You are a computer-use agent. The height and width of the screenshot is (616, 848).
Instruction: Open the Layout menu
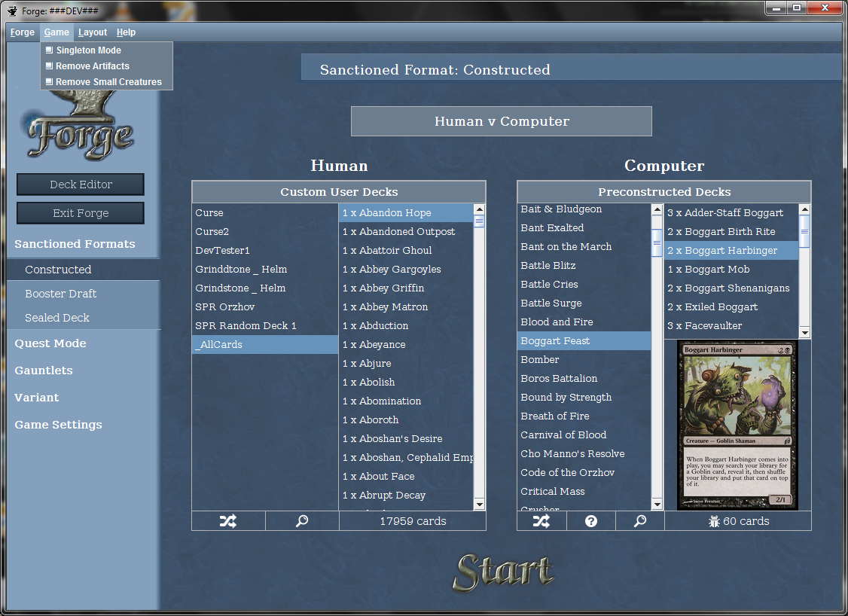click(x=93, y=32)
